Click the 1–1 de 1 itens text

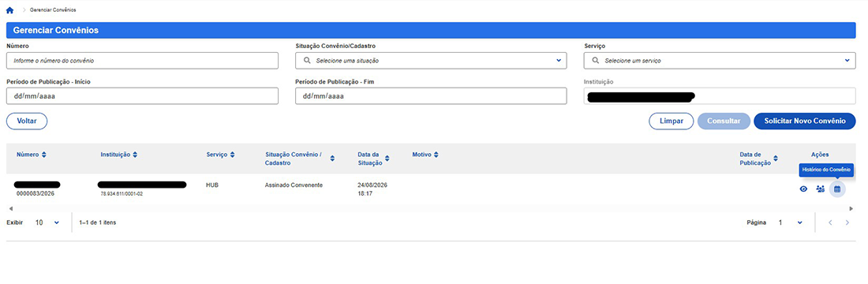[97, 222]
